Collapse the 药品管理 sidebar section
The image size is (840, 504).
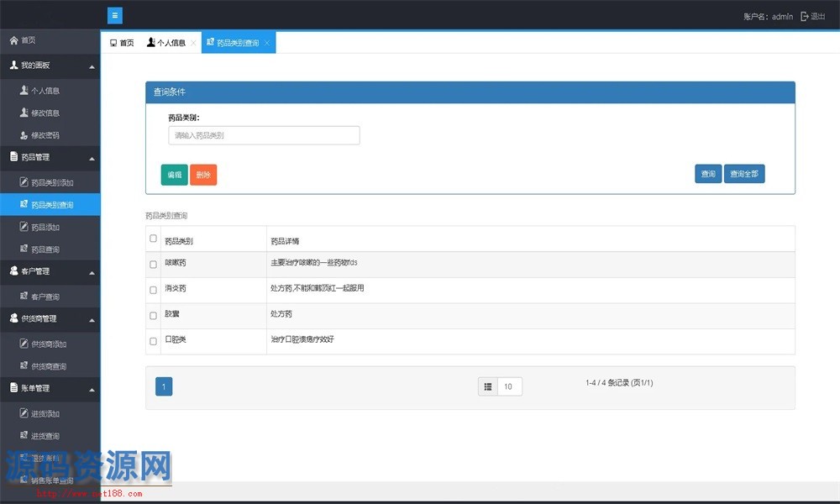(x=92, y=158)
